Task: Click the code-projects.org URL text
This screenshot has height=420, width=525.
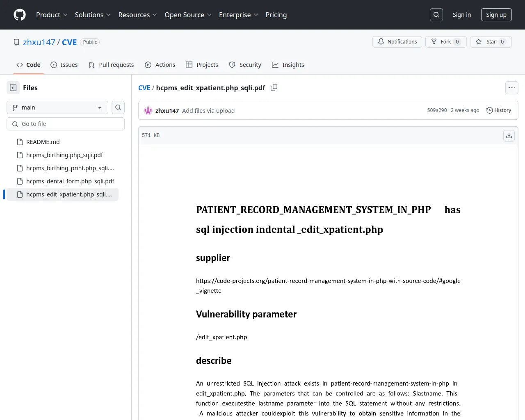Action: click(x=328, y=286)
